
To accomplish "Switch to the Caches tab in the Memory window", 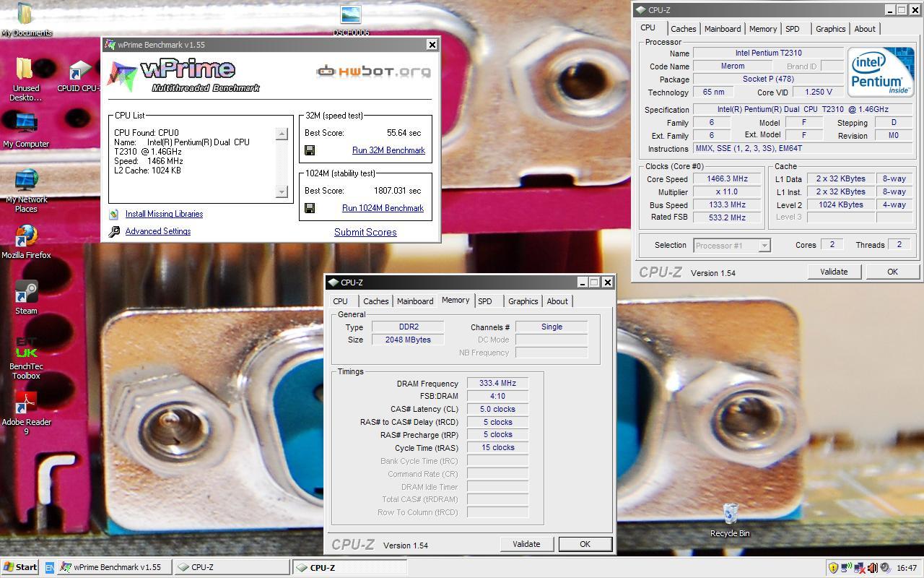I will [x=375, y=301].
